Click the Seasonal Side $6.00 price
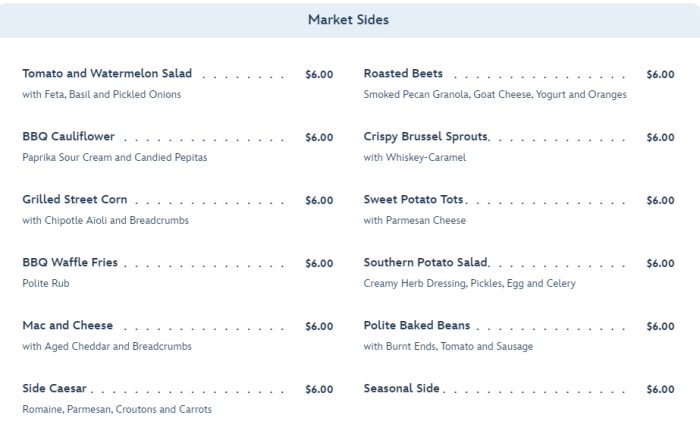This screenshot has width=700, height=431. click(660, 390)
